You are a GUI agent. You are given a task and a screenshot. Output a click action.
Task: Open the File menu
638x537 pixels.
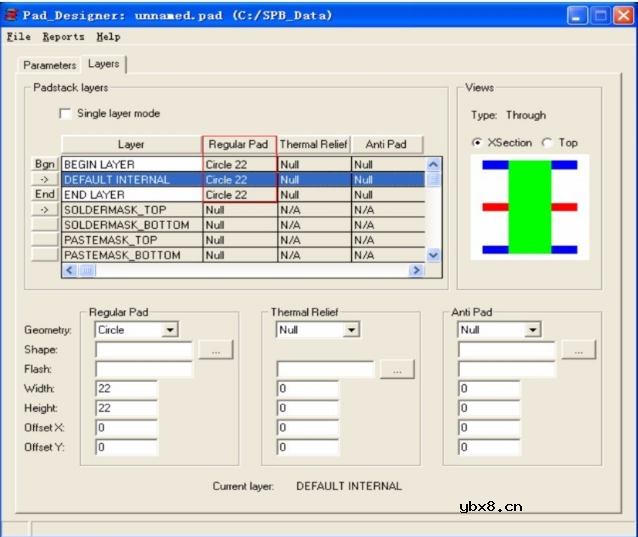(x=18, y=37)
